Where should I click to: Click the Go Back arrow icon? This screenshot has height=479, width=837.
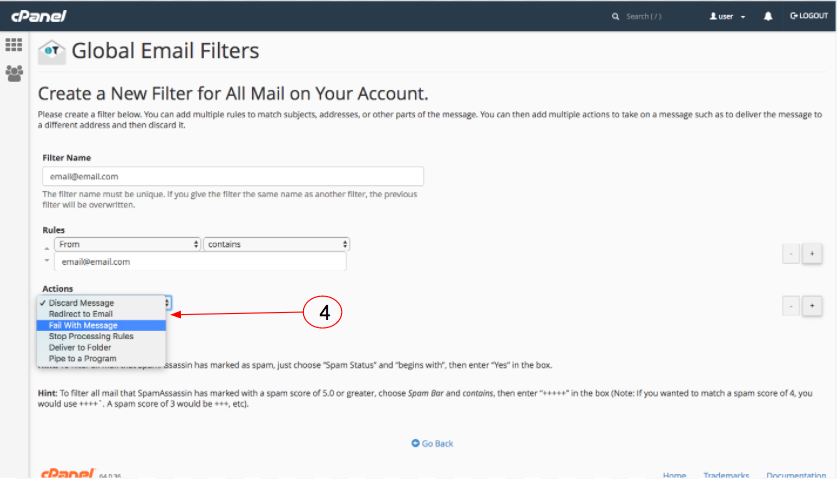click(415, 443)
